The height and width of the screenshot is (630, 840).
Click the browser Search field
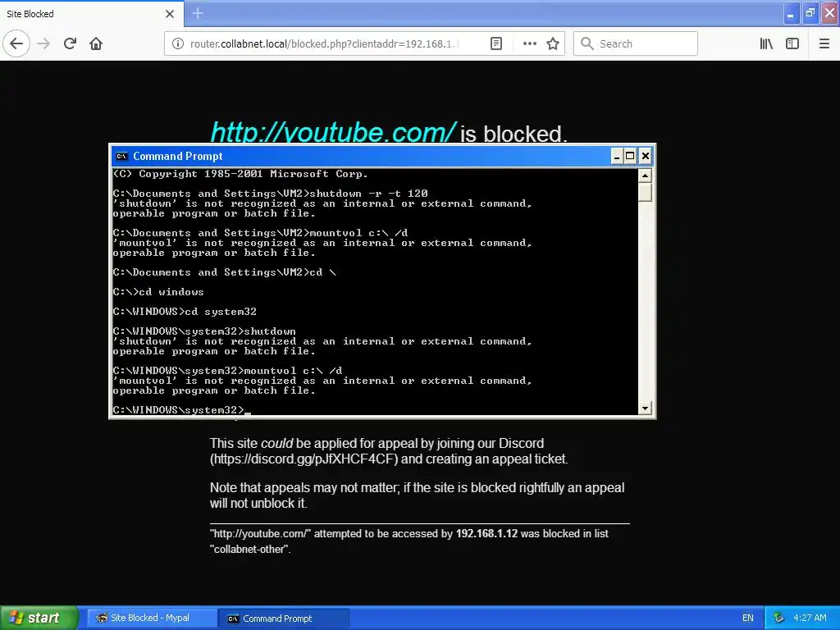click(636, 43)
